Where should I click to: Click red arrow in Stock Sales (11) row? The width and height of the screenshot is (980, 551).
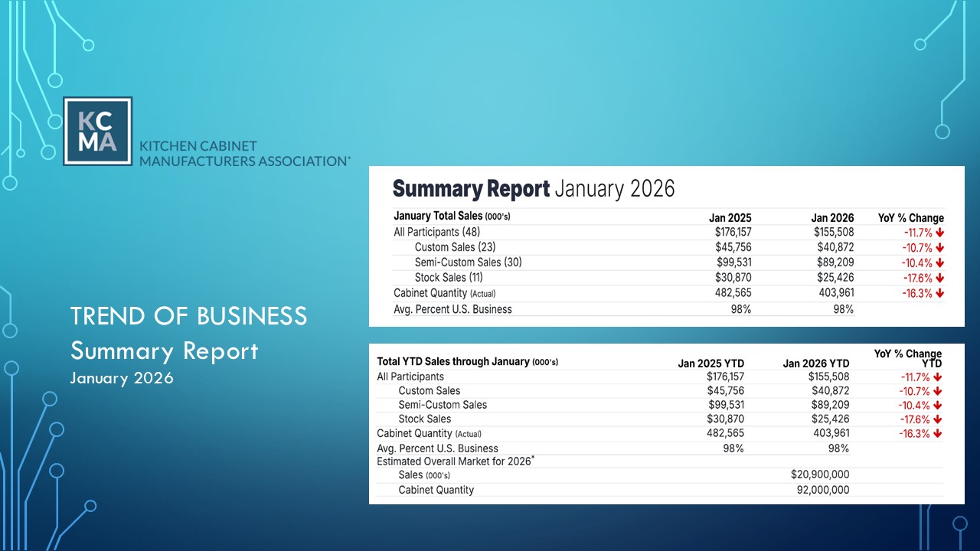(939, 278)
